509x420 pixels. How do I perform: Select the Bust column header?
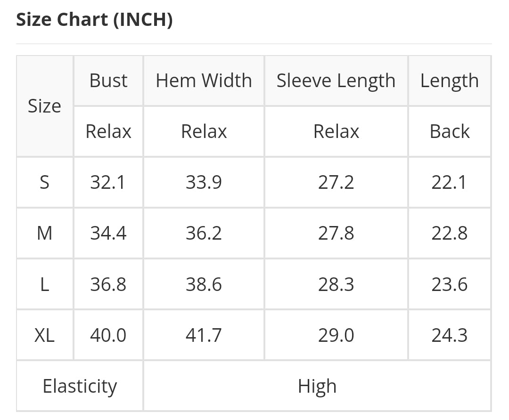click(x=108, y=81)
